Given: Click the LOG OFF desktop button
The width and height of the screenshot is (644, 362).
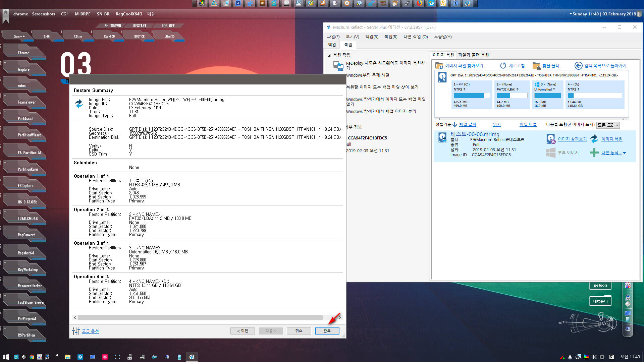Looking at the screenshot, I should pyautogui.click(x=168, y=26).
